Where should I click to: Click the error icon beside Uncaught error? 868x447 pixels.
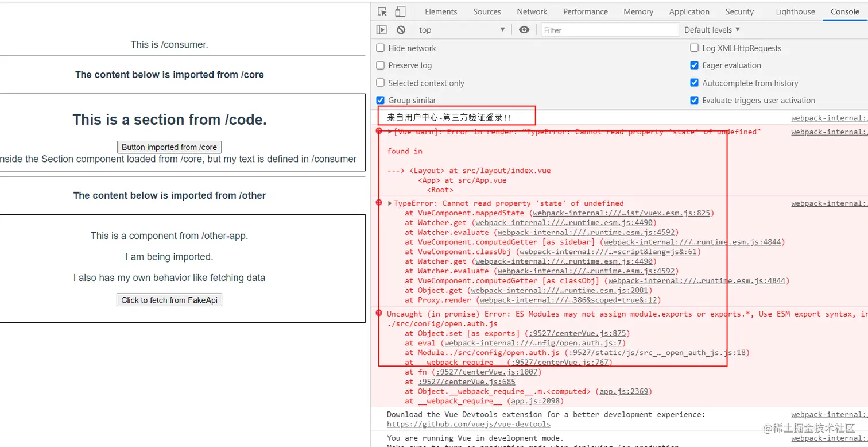click(378, 314)
